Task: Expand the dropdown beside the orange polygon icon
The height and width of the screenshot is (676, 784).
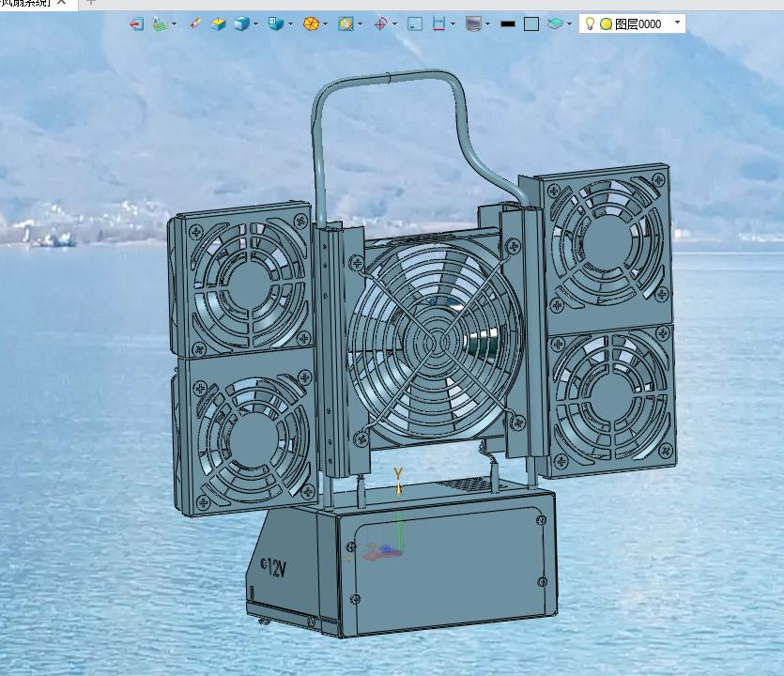Action: pyautogui.click(x=326, y=23)
